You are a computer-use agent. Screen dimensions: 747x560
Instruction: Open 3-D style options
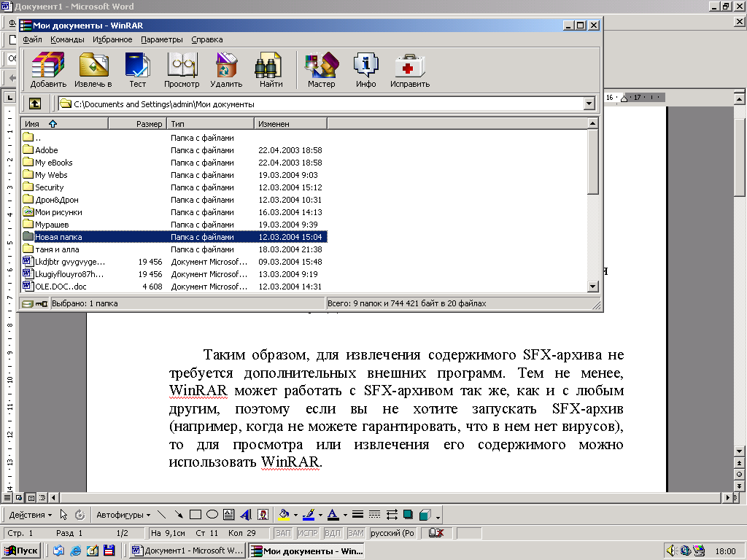(x=425, y=515)
